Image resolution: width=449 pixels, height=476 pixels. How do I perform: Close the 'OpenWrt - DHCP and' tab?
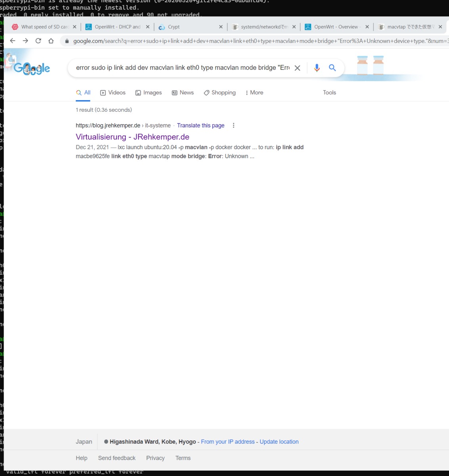(x=148, y=27)
